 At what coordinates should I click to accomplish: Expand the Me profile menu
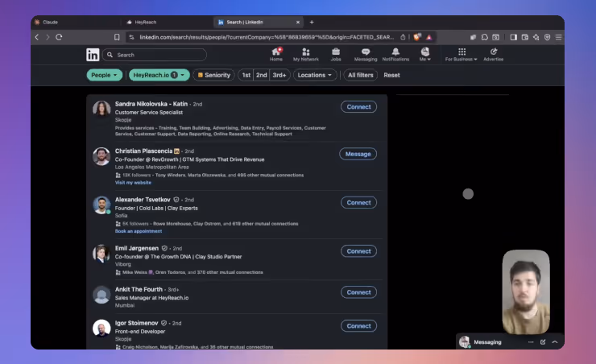(425, 54)
